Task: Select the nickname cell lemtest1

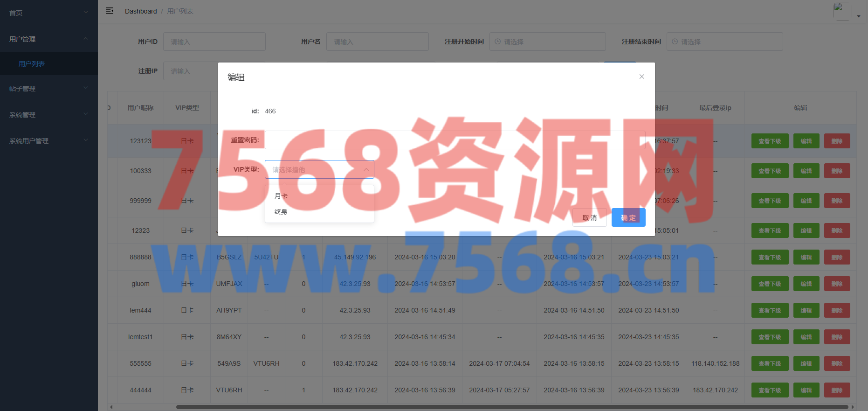Action: (140, 337)
